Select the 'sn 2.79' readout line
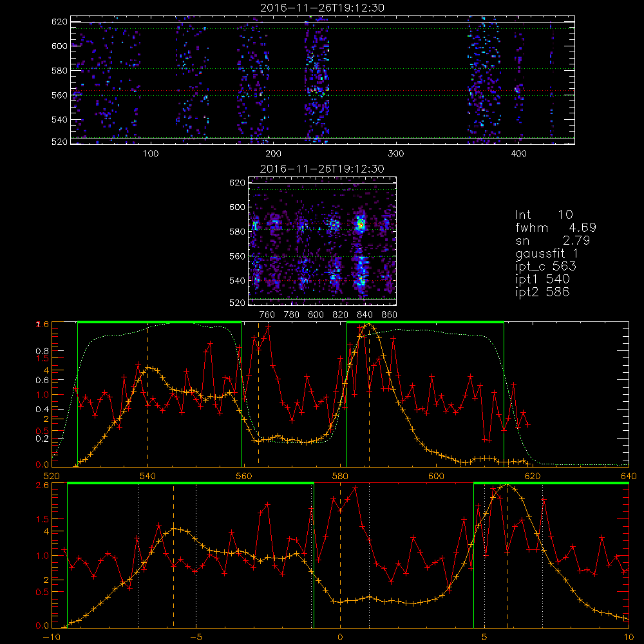 coord(553,240)
